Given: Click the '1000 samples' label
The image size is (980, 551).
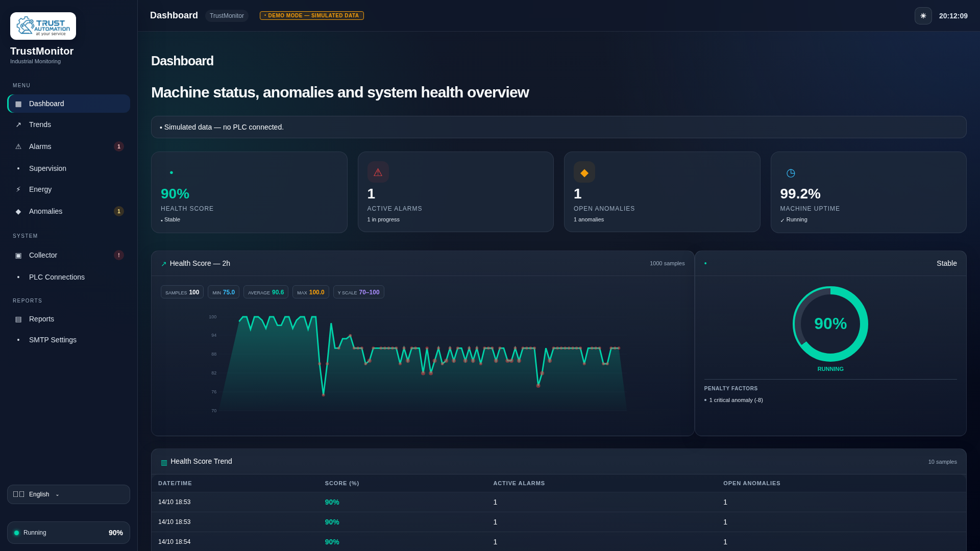Looking at the screenshot, I should (667, 263).
